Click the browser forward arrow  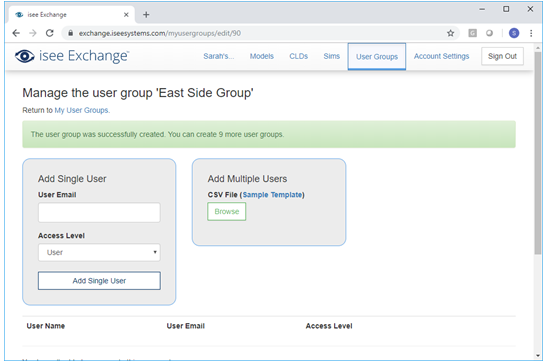[x=33, y=33]
